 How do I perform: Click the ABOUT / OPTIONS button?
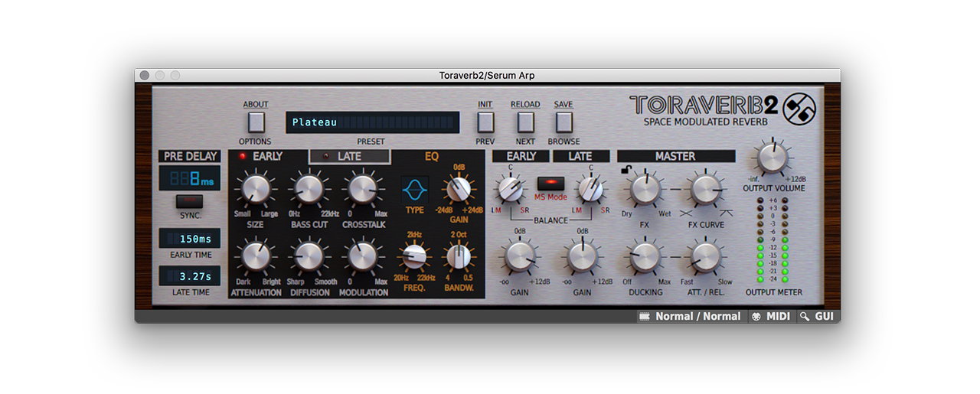coord(256,122)
